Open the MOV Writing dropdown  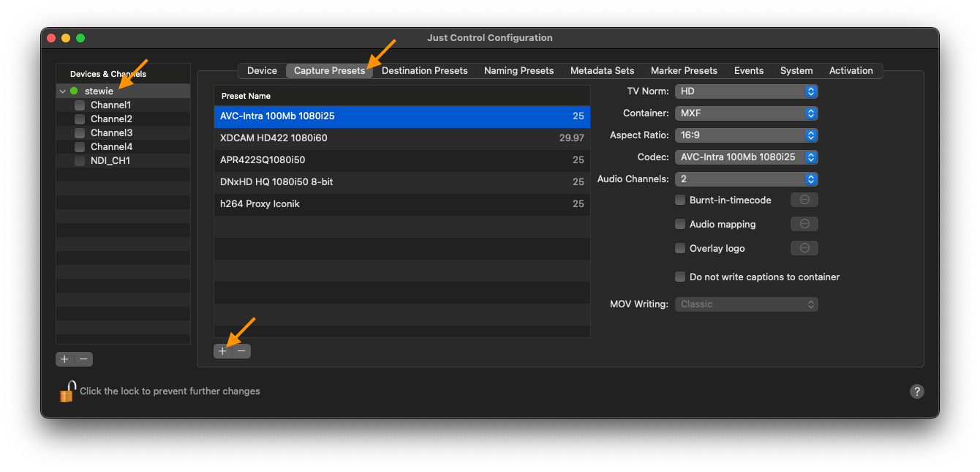tap(746, 304)
